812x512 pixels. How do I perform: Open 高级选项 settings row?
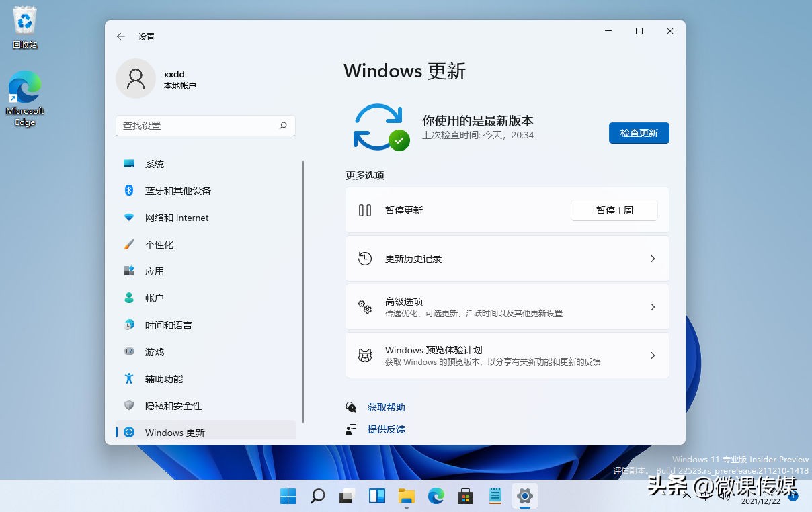(x=507, y=307)
